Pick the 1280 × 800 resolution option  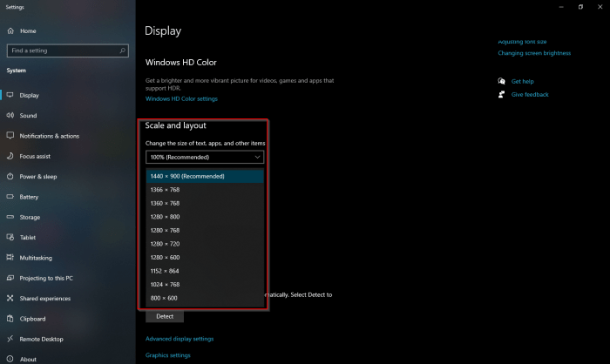(x=205, y=217)
